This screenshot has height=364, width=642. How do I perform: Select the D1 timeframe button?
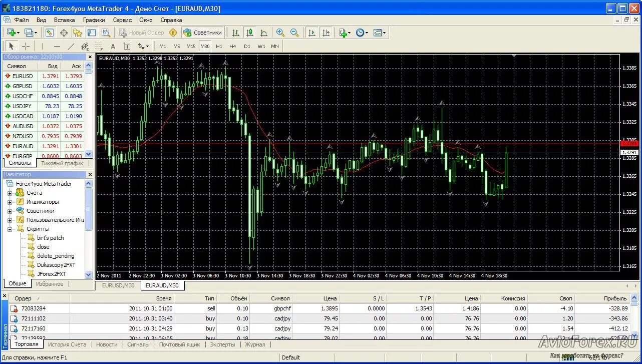pyautogui.click(x=247, y=46)
